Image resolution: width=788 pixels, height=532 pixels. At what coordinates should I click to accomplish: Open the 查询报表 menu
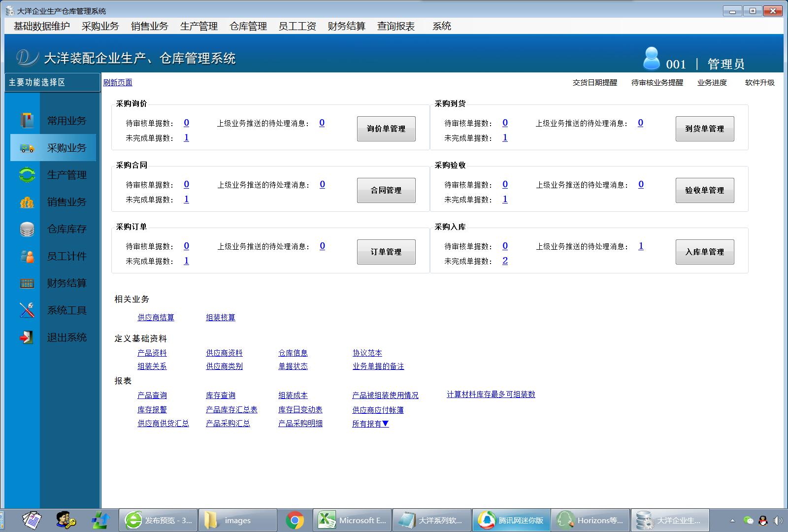[x=396, y=26]
